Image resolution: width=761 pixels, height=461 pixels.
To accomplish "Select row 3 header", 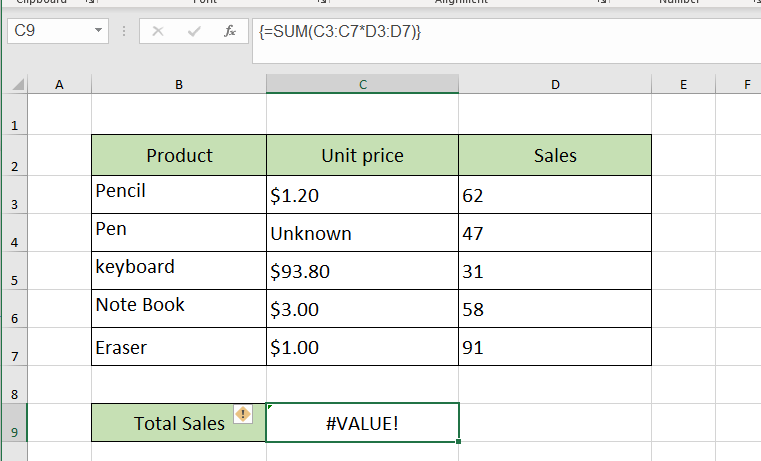I will coord(15,195).
